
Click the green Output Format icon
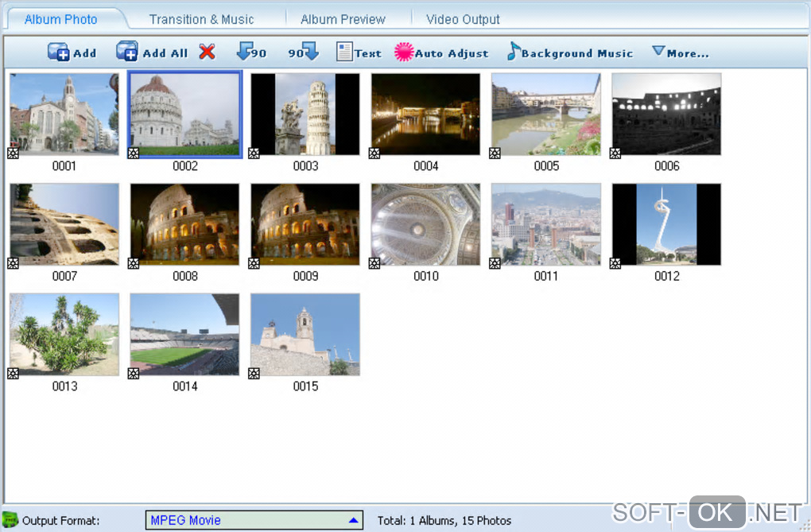[x=10, y=519]
